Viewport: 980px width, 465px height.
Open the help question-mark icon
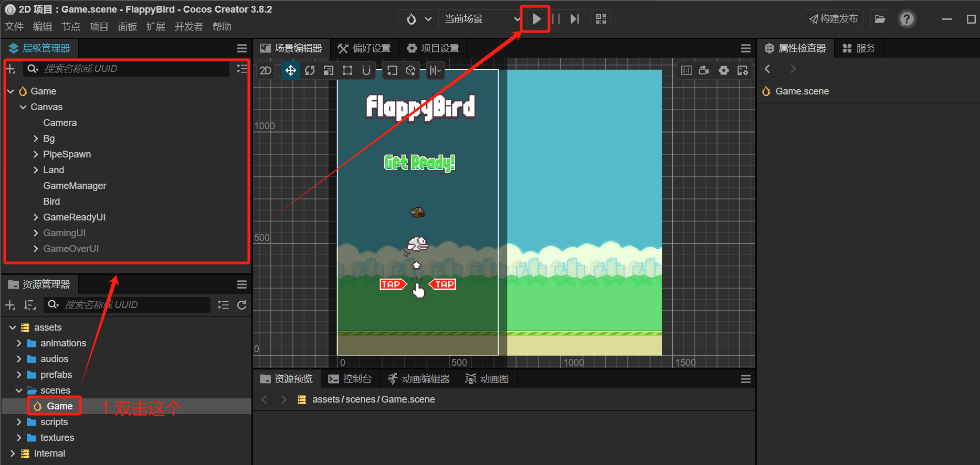tap(907, 19)
